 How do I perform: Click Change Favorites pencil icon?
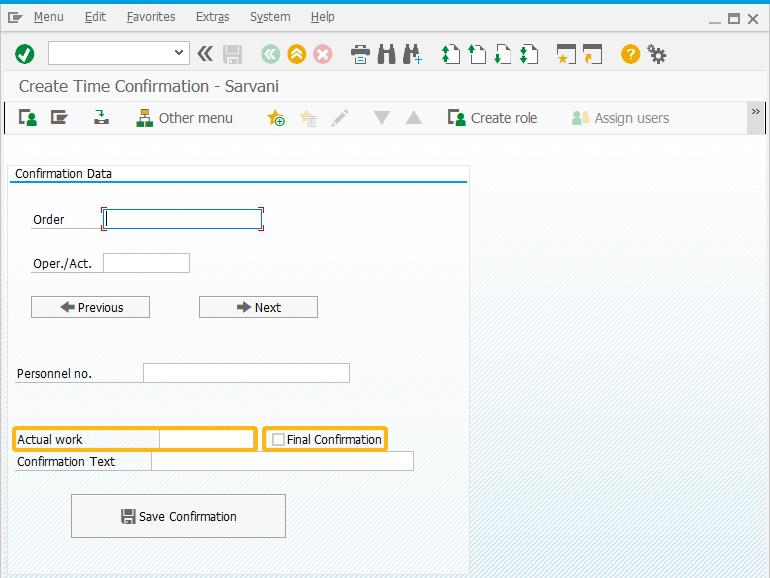pyautogui.click(x=340, y=118)
